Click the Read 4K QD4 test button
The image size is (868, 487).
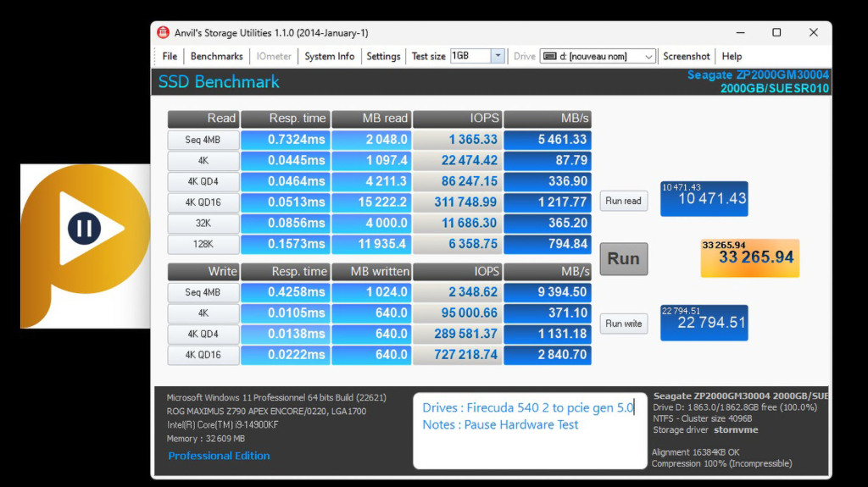pos(203,181)
